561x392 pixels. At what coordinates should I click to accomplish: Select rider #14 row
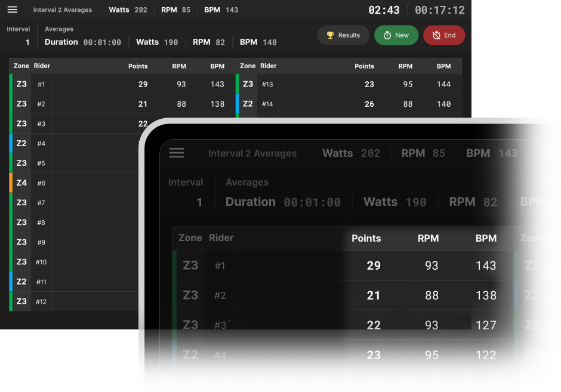[349, 104]
